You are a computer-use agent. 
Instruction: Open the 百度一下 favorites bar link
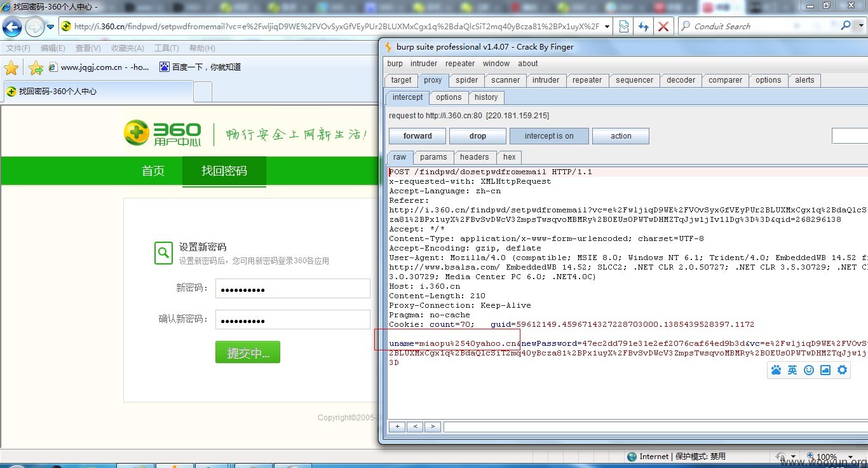click(x=200, y=67)
